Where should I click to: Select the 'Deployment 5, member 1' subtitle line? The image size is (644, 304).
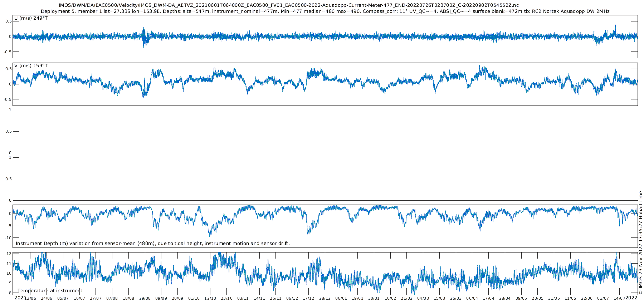point(325,11)
